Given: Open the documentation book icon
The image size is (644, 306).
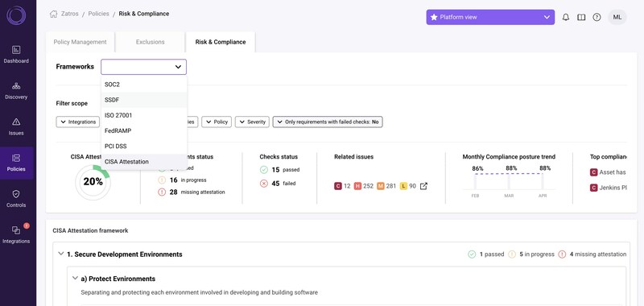Looking at the screenshot, I should 581,17.
